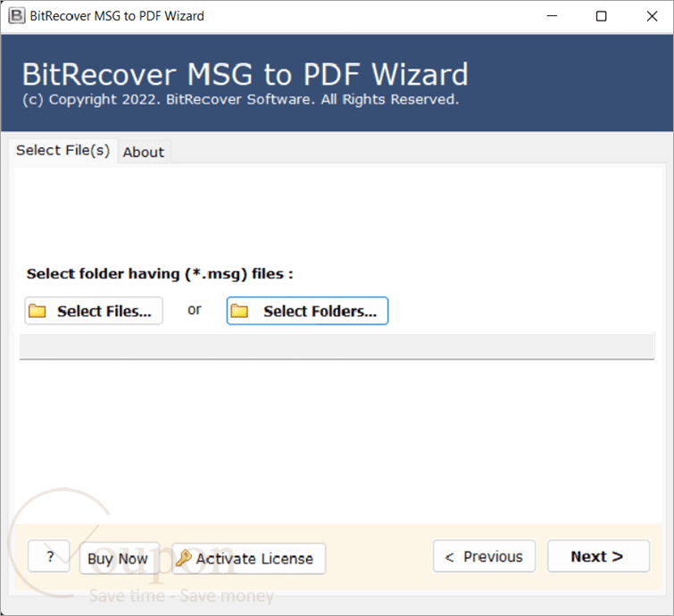Go back with the Previous button
The width and height of the screenshot is (674, 616).
pos(485,556)
